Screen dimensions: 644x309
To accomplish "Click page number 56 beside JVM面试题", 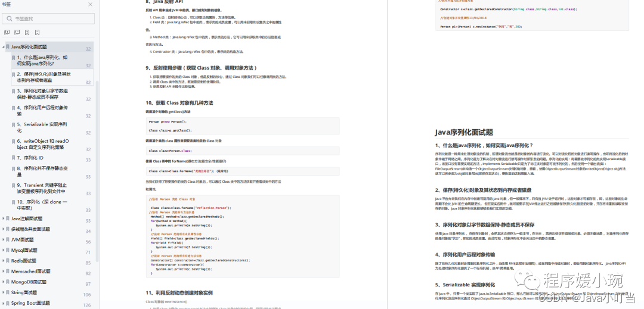I will 88,242.
